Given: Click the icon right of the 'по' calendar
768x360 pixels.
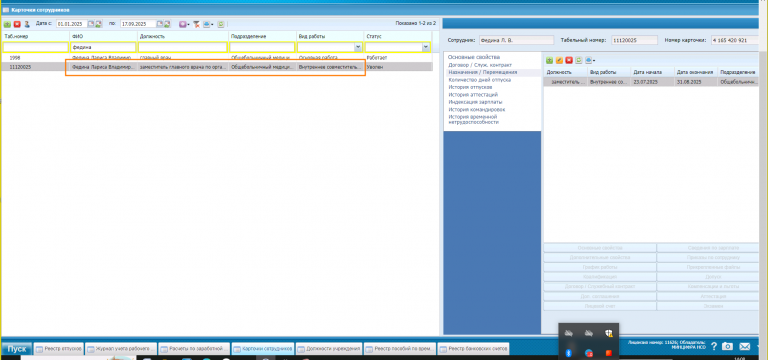Looking at the screenshot, I should point(167,24).
